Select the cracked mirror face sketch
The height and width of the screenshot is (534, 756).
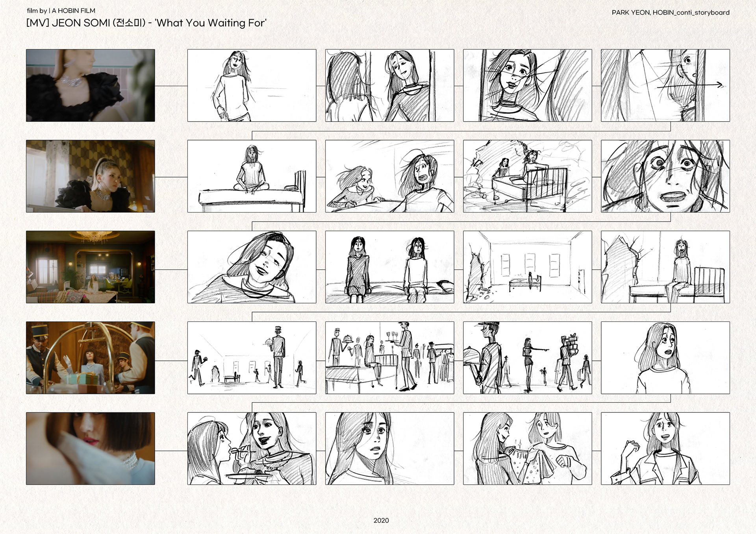(x=527, y=85)
